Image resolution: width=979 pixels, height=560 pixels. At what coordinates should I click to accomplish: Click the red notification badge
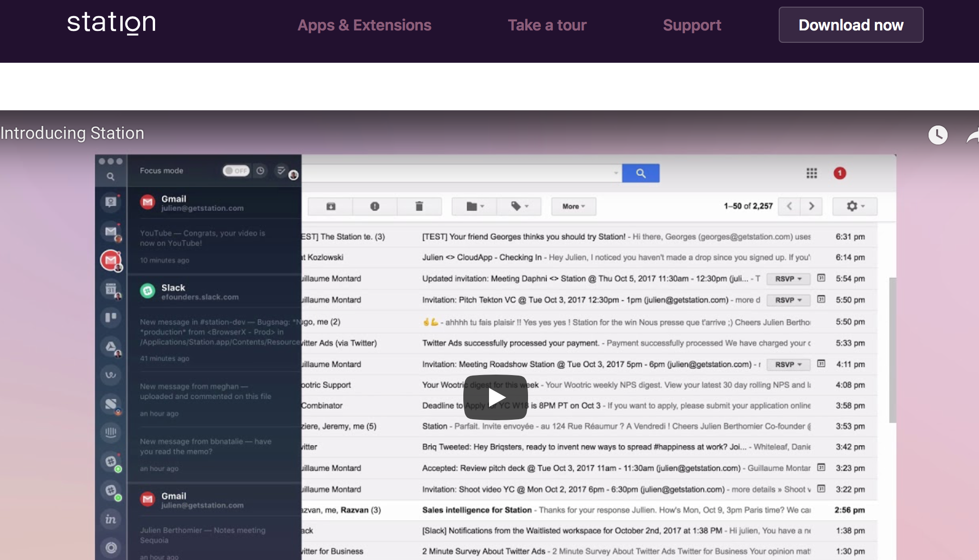point(840,173)
